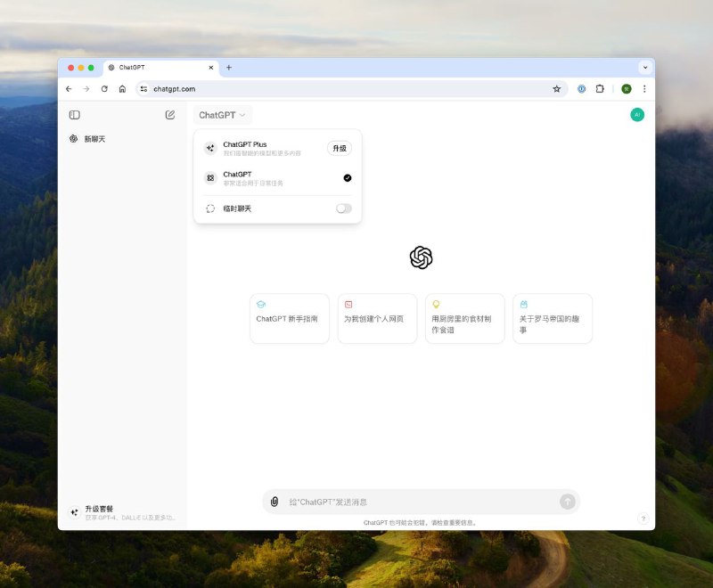Choose the 用厨房里的食材制作食谱 card
This screenshot has height=588, width=713.
464,319
